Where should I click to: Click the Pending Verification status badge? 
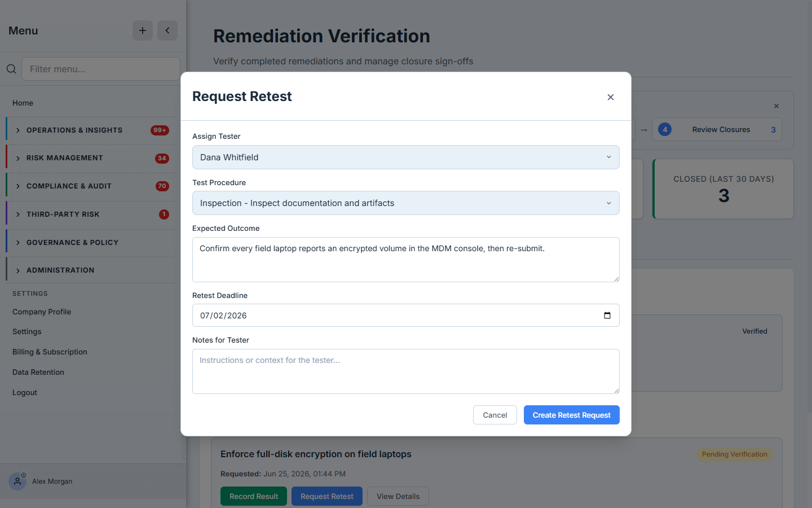click(x=734, y=454)
